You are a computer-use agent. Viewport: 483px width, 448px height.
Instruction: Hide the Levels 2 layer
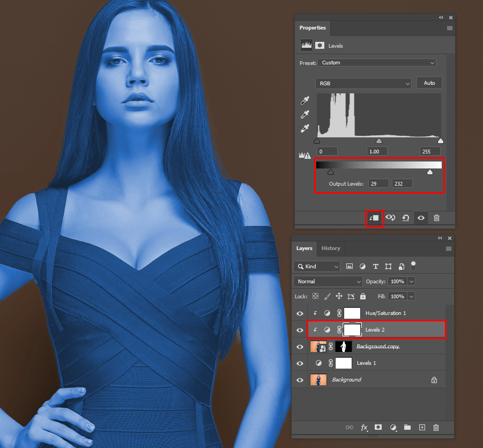coord(300,330)
